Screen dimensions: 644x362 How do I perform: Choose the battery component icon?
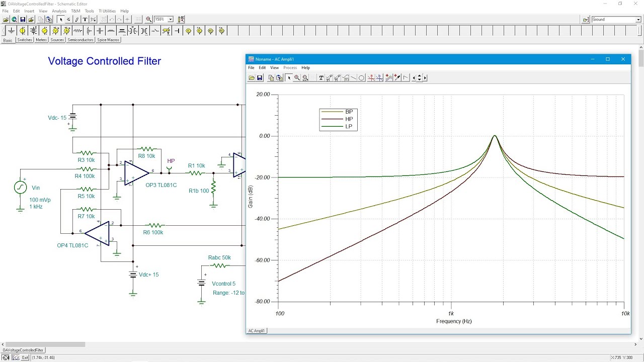coord(34,31)
